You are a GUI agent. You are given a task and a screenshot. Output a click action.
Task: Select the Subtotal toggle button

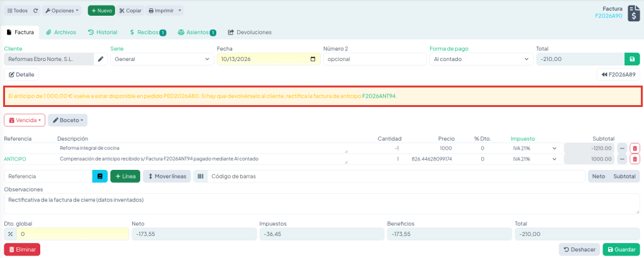[x=625, y=176]
